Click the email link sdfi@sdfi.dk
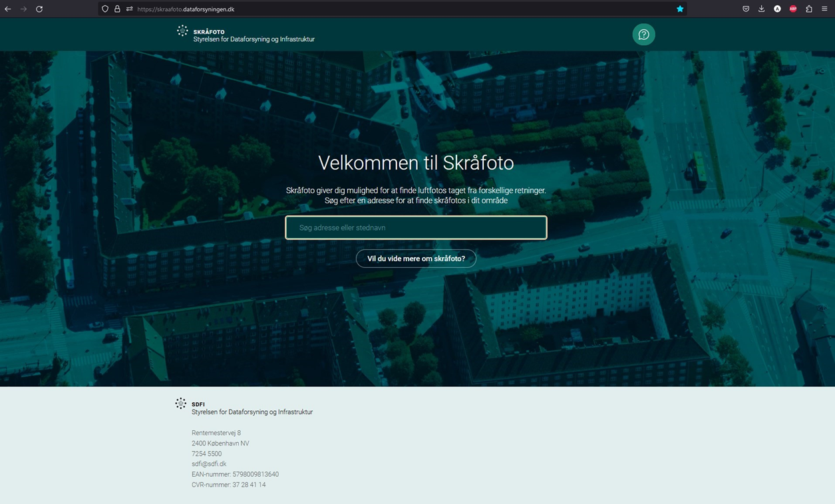This screenshot has height=504, width=835. tap(209, 464)
